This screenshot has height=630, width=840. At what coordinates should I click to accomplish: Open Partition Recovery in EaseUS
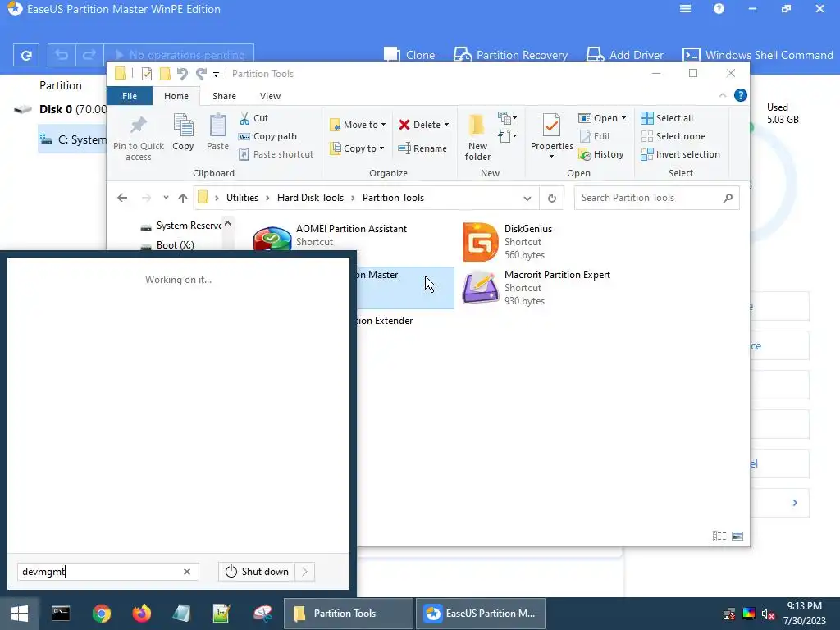coord(510,55)
